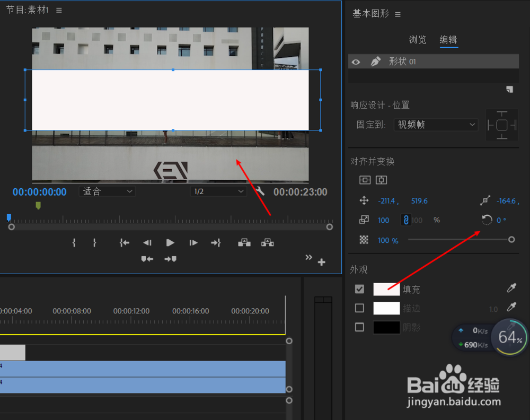Click right zoom scroll handle

pos(330,227)
